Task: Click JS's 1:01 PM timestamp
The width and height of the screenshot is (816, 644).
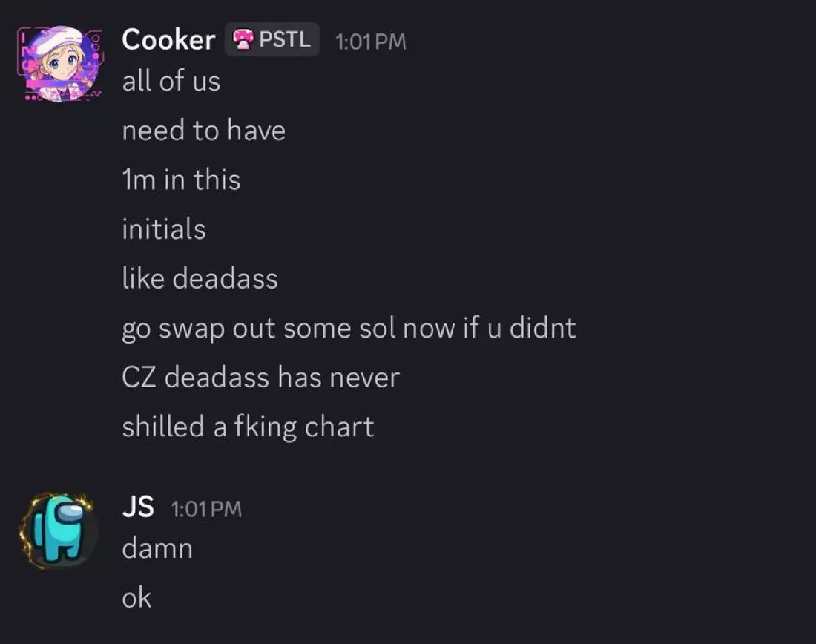Action: 206,509
